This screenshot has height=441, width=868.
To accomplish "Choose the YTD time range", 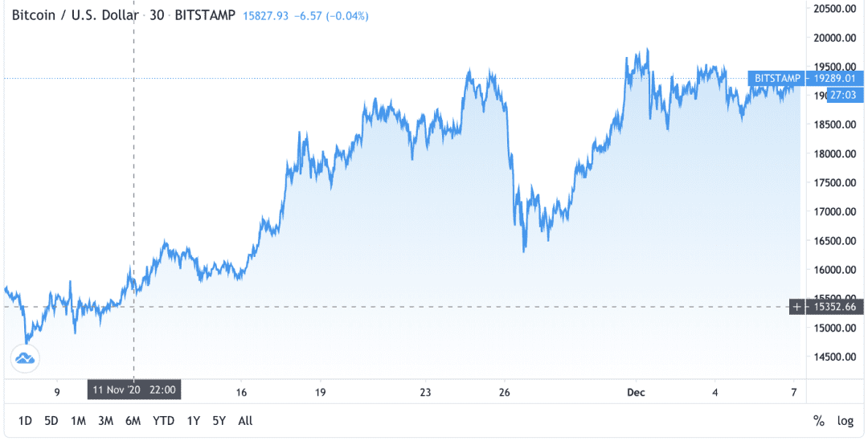I will coord(163,421).
